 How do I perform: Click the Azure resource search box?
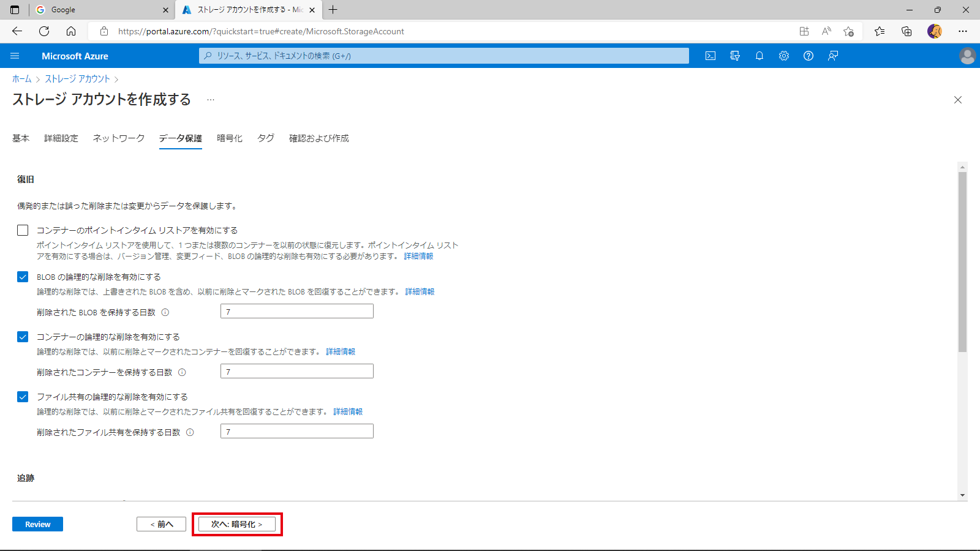[x=444, y=56]
